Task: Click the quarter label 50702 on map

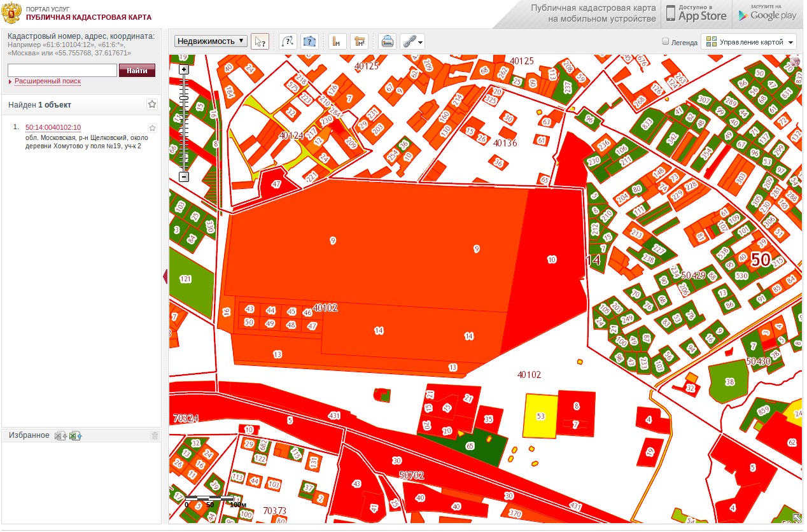Action: pos(412,475)
